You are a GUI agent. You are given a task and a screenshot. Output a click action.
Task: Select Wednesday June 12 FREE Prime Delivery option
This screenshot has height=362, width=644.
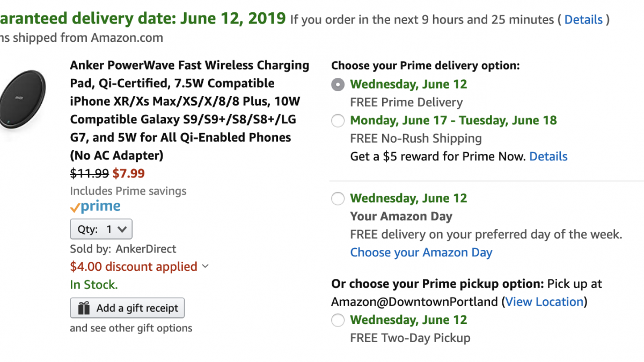(338, 85)
